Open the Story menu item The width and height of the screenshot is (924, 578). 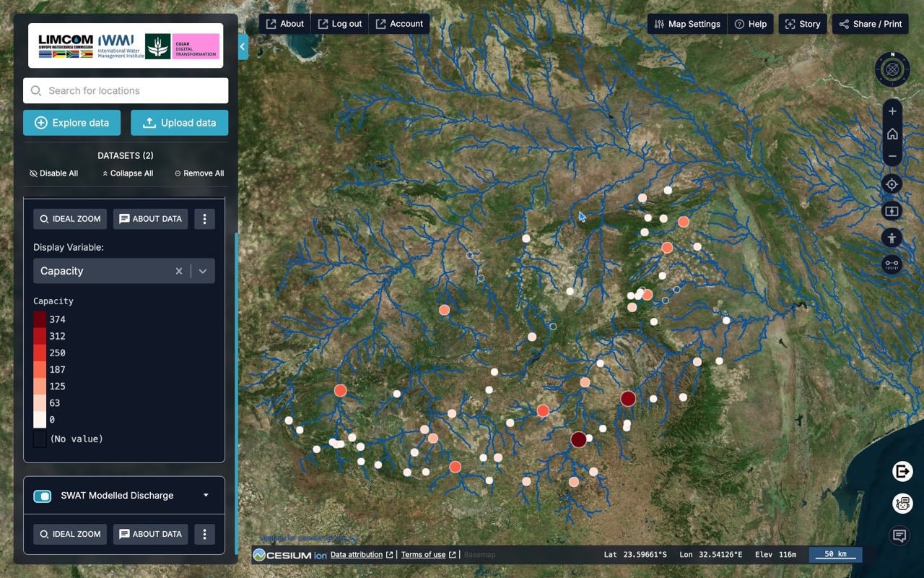[802, 24]
